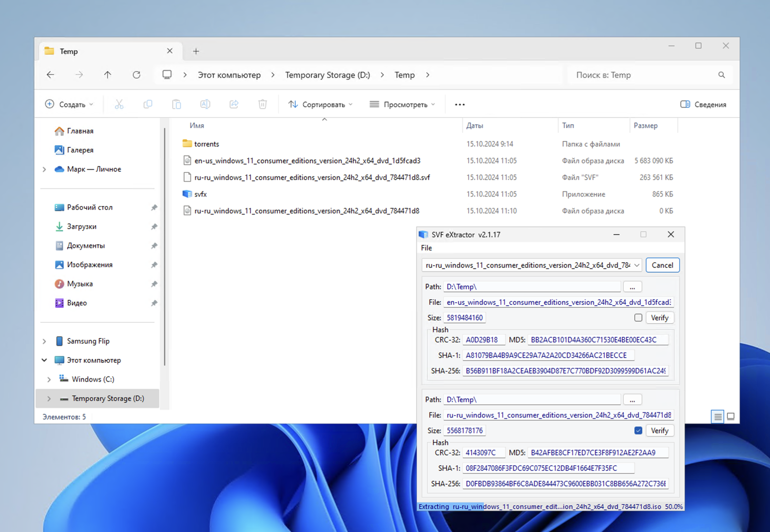Click the navigation pane scrollbar
770x532 pixels.
165,246
